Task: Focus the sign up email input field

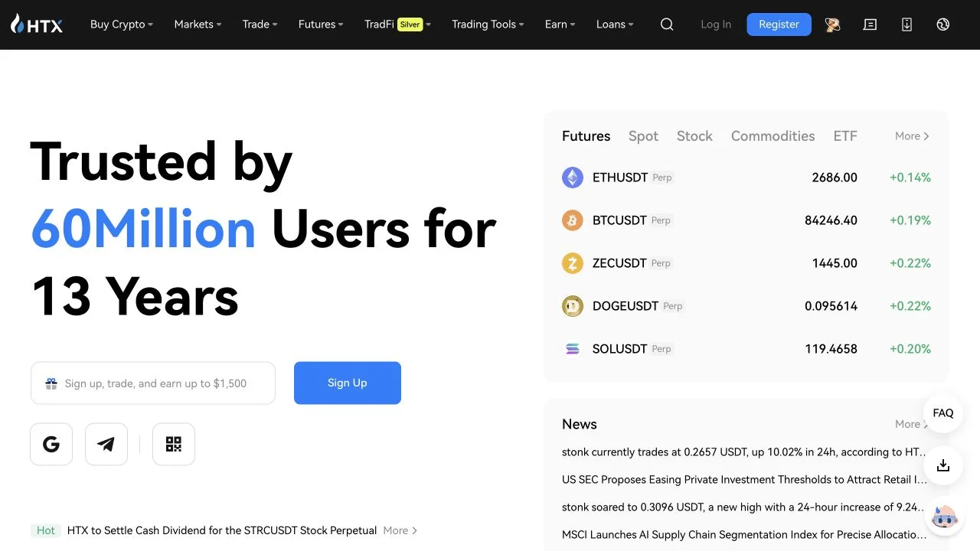Action: 153,383
